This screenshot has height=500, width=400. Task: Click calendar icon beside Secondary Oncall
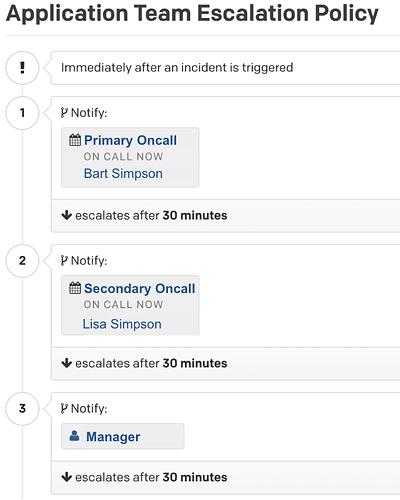pyautogui.click(x=75, y=288)
